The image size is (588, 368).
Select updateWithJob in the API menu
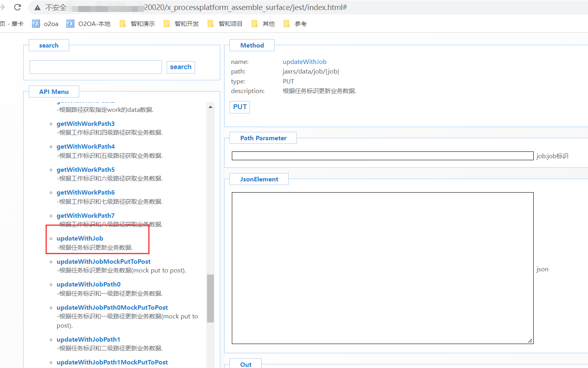tap(80, 239)
